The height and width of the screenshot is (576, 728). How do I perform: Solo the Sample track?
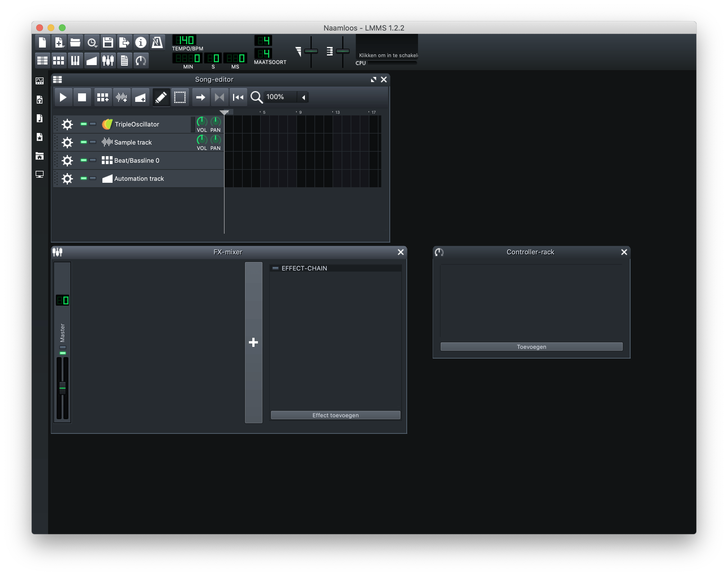click(93, 142)
